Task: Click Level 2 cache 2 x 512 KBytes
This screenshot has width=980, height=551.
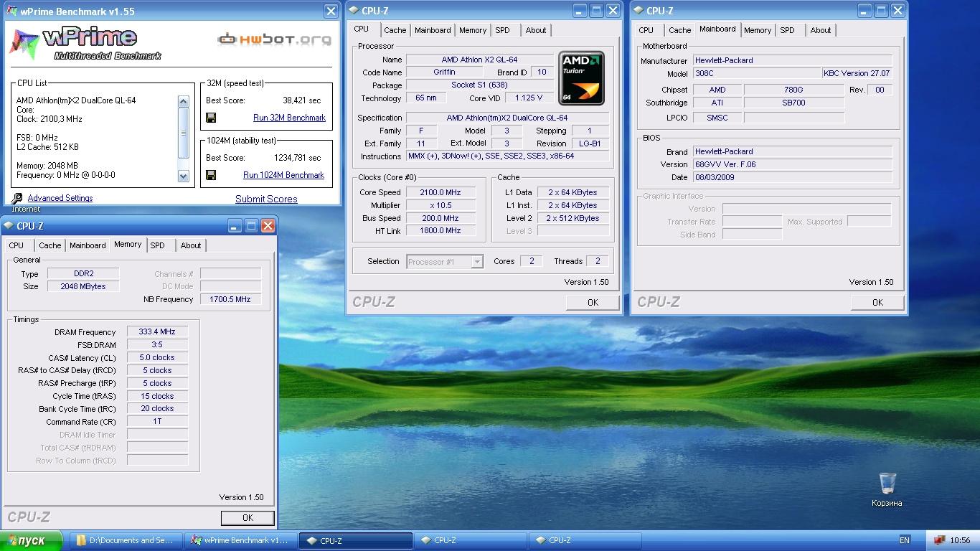Action: [x=573, y=218]
